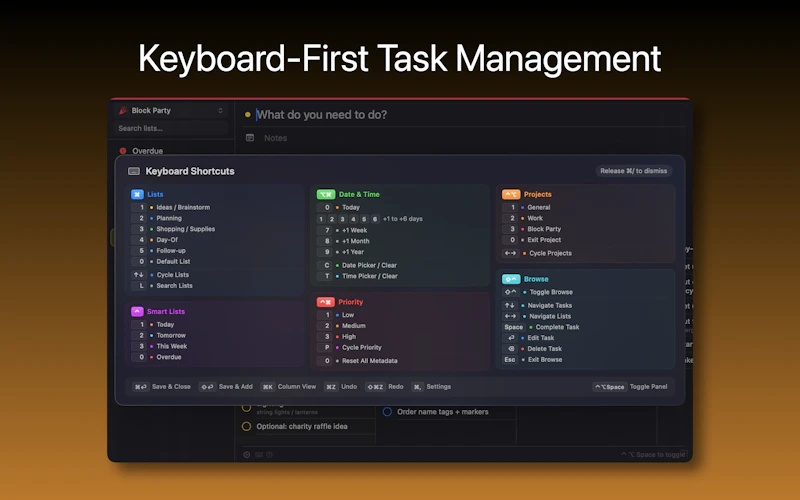
Task: Click the orange Projects key badge
Action: click(511, 194)
